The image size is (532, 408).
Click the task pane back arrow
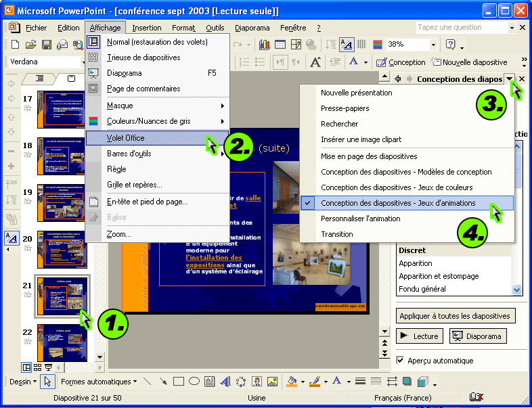(397, 79)
